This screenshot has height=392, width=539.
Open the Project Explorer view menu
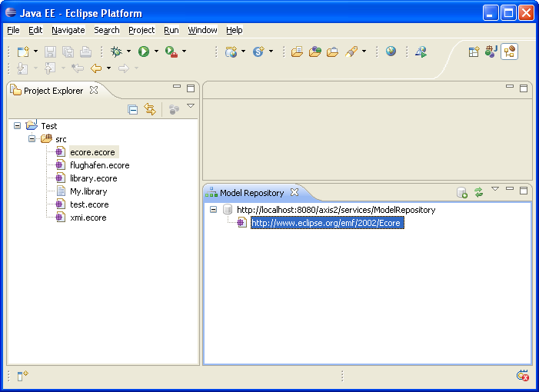point(191,106)
